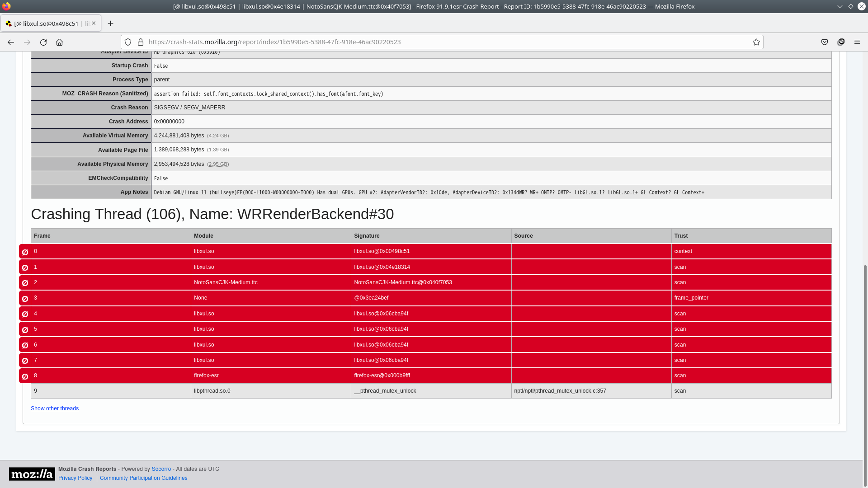Open Community Participation Guidelines link
Screen dimensions: 868x488
(143, 478)
